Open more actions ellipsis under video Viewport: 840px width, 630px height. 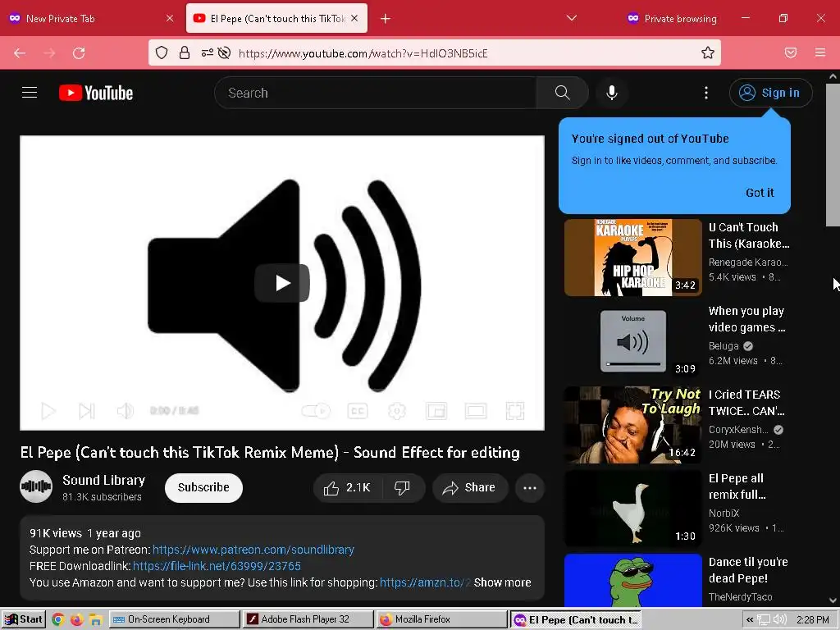pyautogui.click(x=530, y=487)
